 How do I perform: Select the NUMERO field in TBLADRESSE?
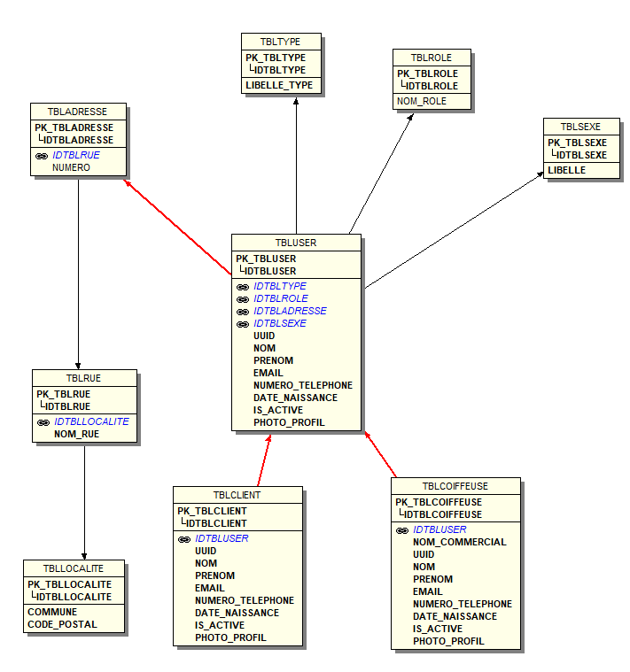(x=71, y=167)
